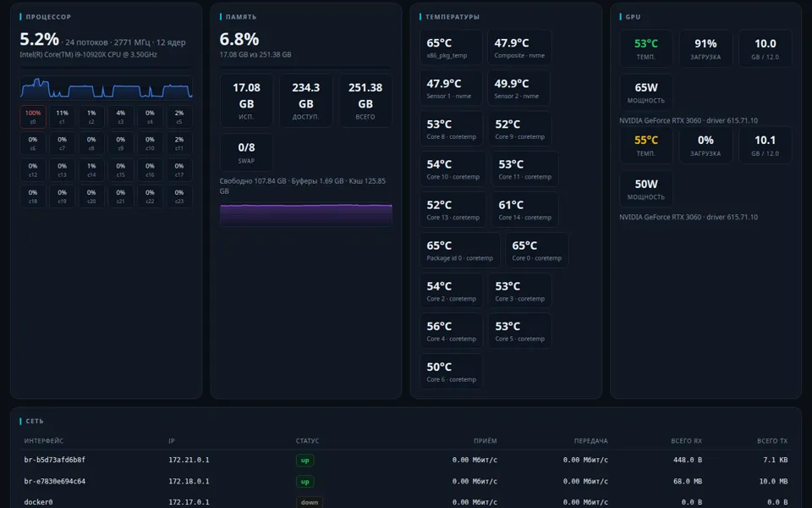Select the 91% ЗАГРУЗКА GPU load tile

(x=705, y=48)
